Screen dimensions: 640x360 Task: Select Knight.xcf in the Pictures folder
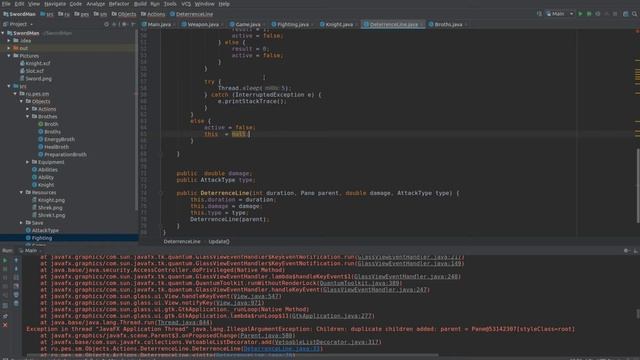tap(38, 63)
